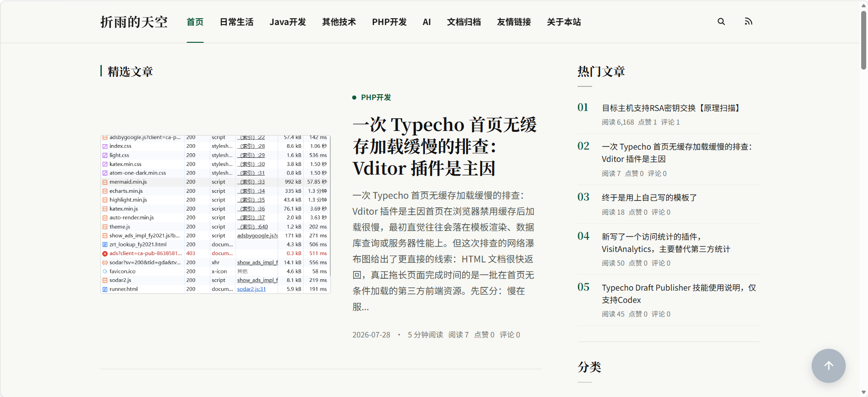Open the Java开发 menu item
This screenshot has height=397, width=868.
(288, 22)
